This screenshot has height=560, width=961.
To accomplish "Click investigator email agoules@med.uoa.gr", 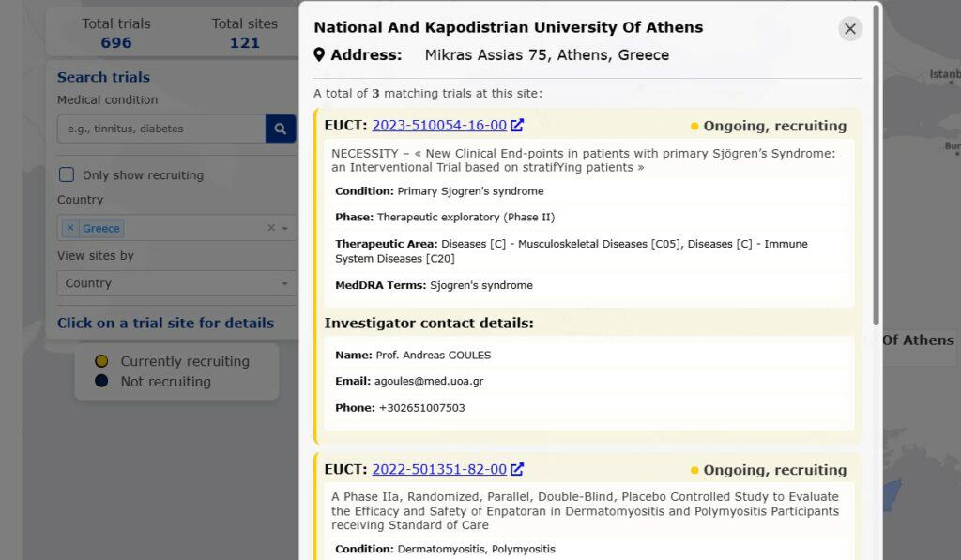I will (429, 382).
